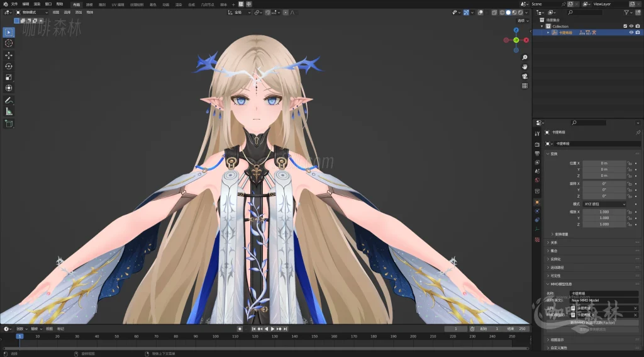644x357 pixels.
Task: Switch viewport to solid shading
Action: point(508,13)
